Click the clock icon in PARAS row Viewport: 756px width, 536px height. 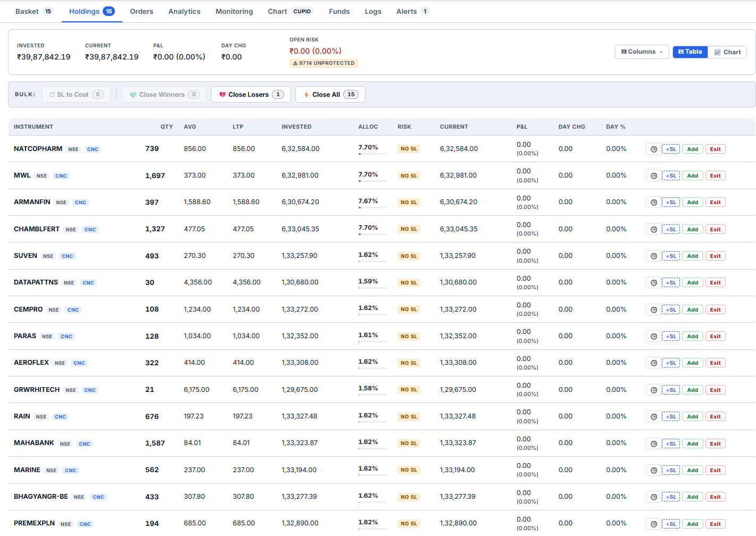pyautogui.click(x=653, y=337)
